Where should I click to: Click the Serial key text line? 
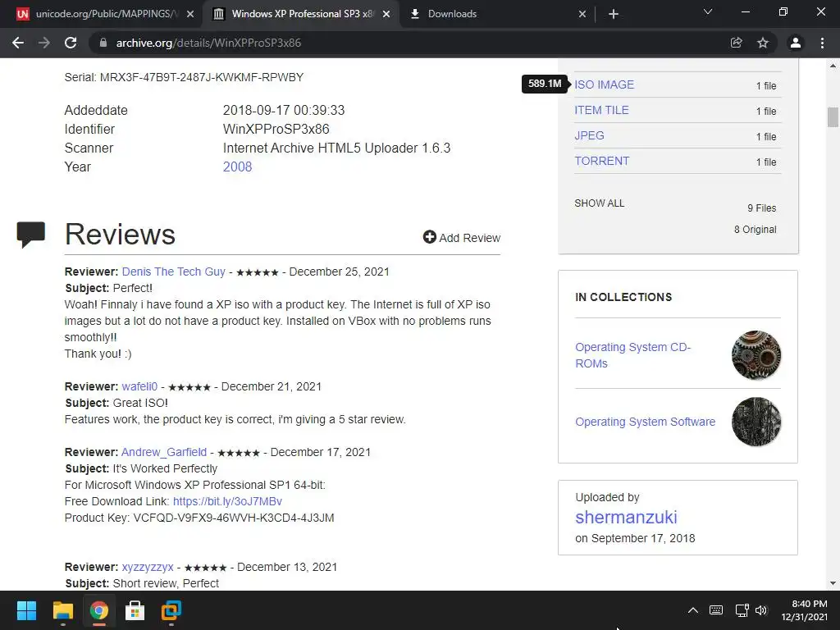click(184, 77)
